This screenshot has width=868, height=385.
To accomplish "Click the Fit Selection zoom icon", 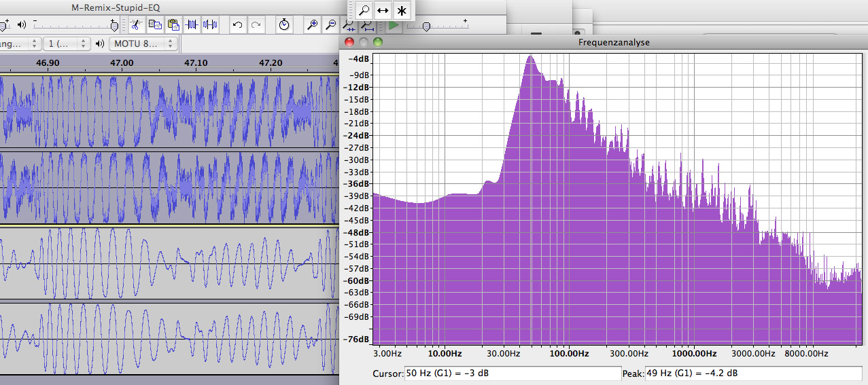I will [x=349, y=26].
